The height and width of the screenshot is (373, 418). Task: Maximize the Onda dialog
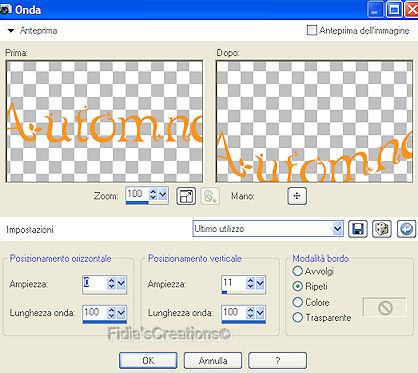coord(394,10)
